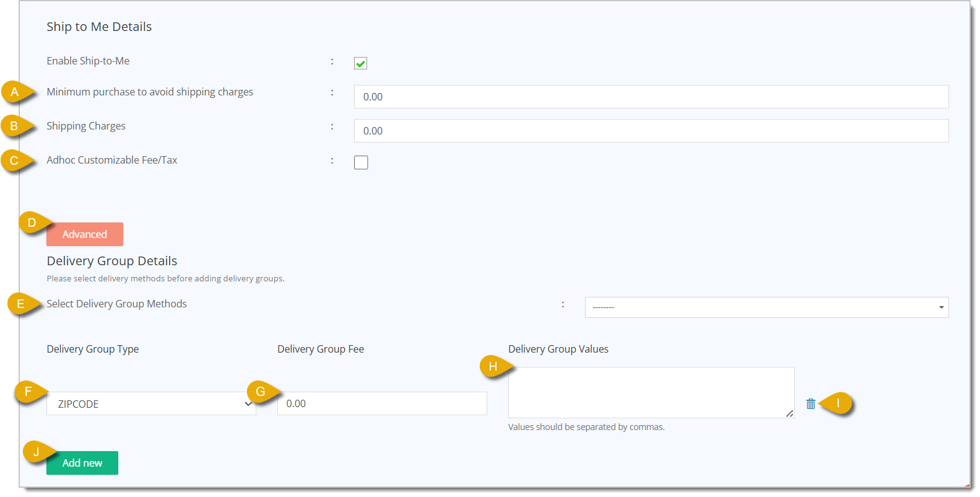The width and height of the screenshot is (980, 497).
Task: Edit the Delivery Group Fee field
Action: pyautogui.click(x=382, y=403)
